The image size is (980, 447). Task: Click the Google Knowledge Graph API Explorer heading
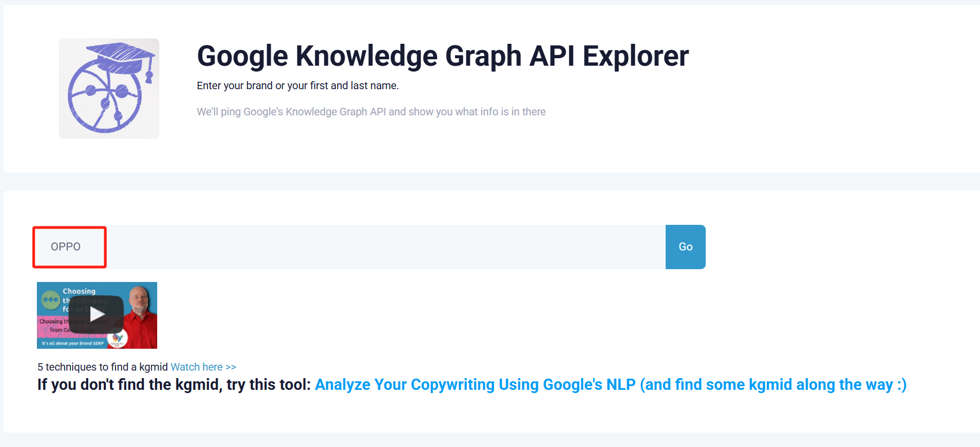coord(442,56)
